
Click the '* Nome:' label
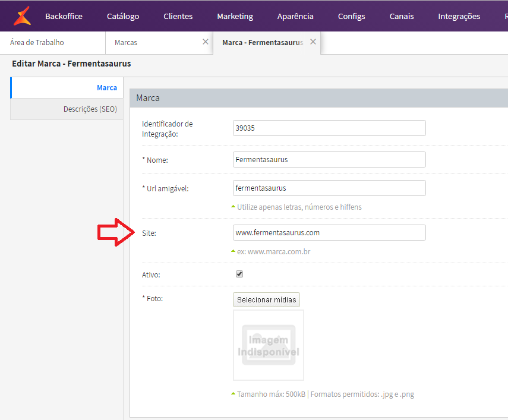[155, 160]
